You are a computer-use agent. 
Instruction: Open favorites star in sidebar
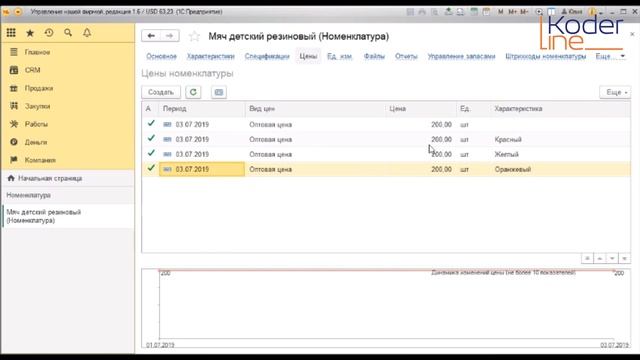[30, 33]
